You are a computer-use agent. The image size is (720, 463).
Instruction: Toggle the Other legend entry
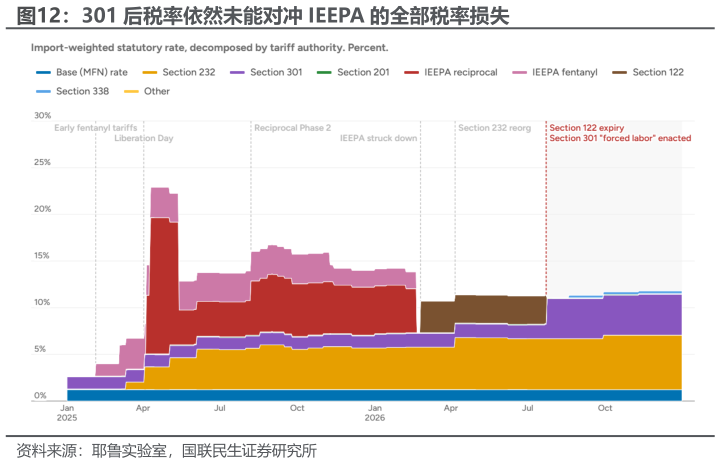point(147,91)
